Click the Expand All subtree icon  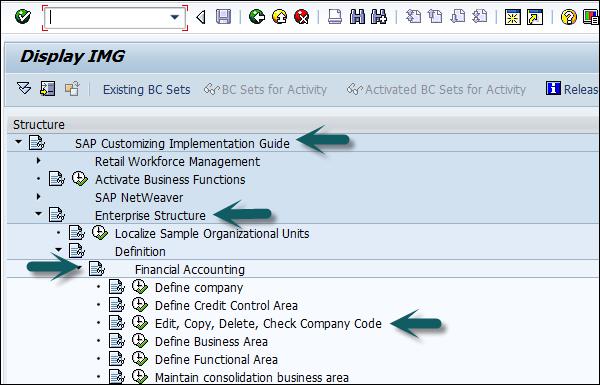(x=24, y=89)
